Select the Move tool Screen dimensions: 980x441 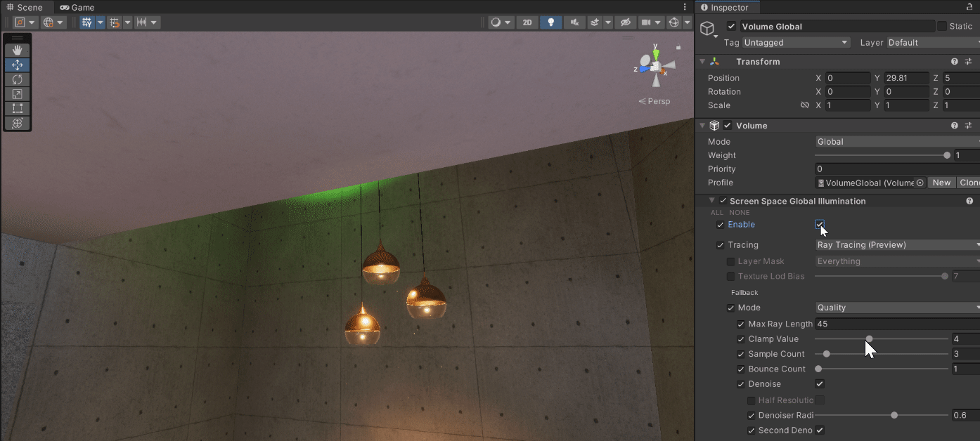(18, 65)
